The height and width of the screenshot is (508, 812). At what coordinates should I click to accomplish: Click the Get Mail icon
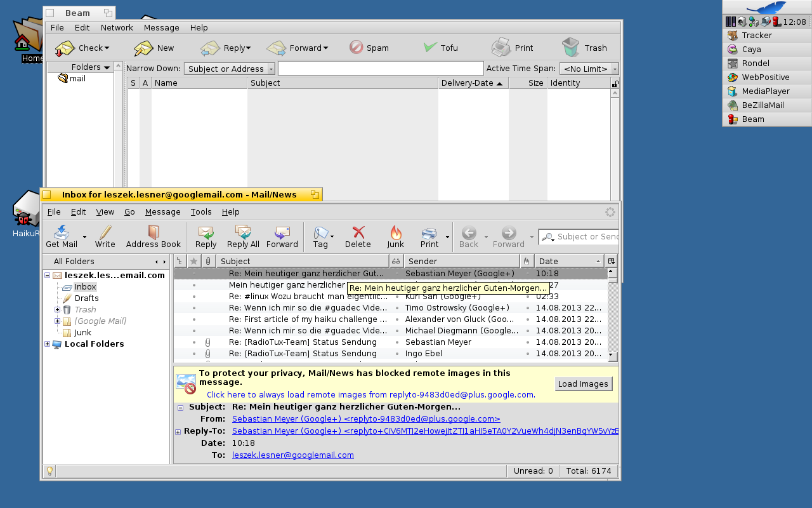[62, 233]
